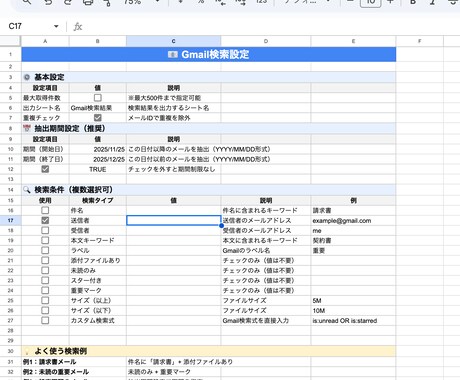Screen dimensions: 460x380
Task: Select the 契約書 example cell
Action: tap(353, 240)
